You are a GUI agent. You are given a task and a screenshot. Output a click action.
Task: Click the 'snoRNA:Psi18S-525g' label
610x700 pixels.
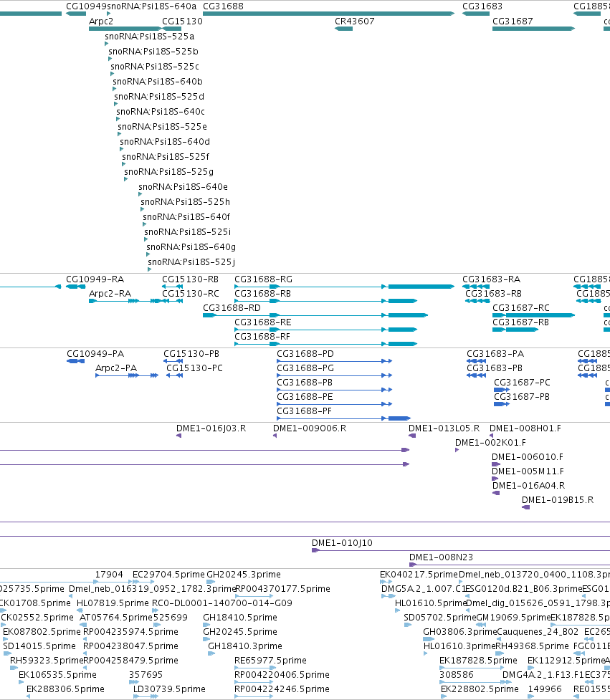point(168,172)
